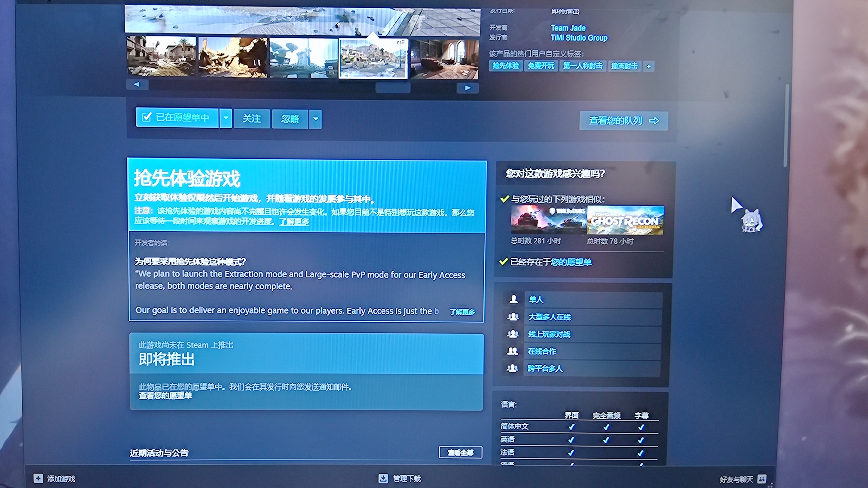Open the Team Jade developer link
The width and height of the screenshot is (868, 488).
click(x=568, y=28)
